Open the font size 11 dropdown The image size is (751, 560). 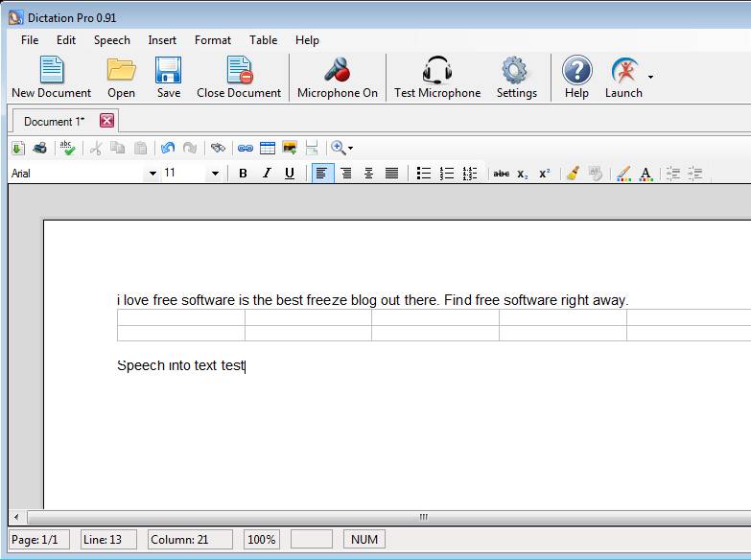215,174
